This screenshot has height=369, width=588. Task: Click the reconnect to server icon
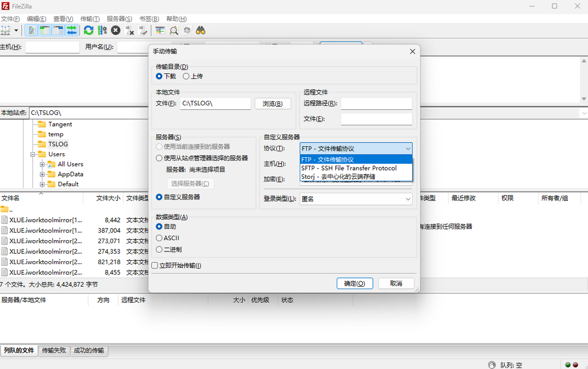[x=143, y=30]
